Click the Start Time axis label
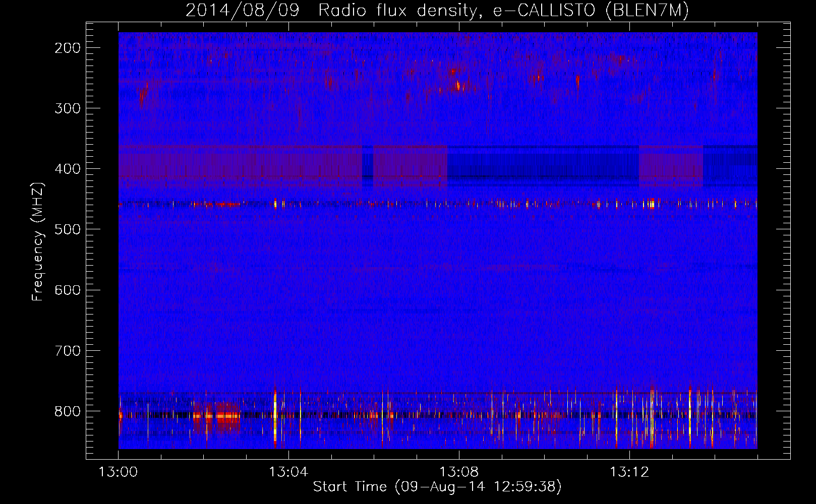816x504 pixels. coord(437,486)
